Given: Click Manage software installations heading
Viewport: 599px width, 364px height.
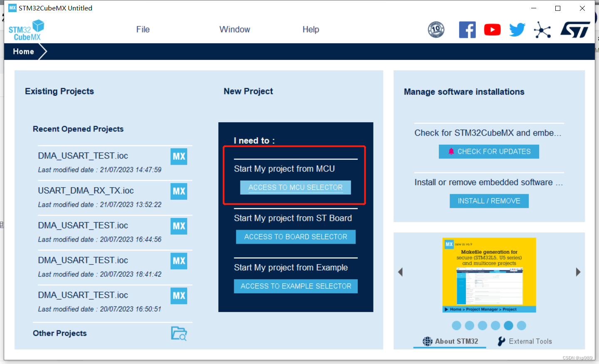Looking at the screenshot, I should [x=464, y=92].
